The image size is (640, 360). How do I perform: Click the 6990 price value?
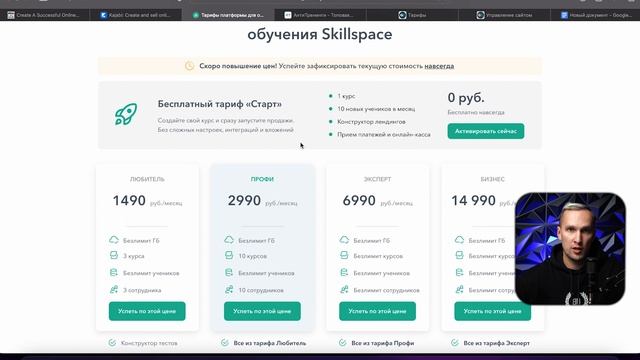click(359, 200)
